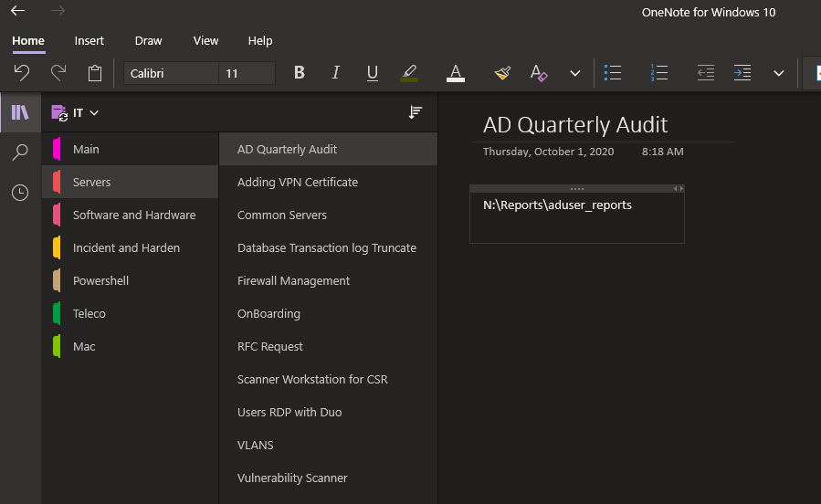821x504 pixels.
Task: Open the font size 11 box
Action: (x=246, y=73)
